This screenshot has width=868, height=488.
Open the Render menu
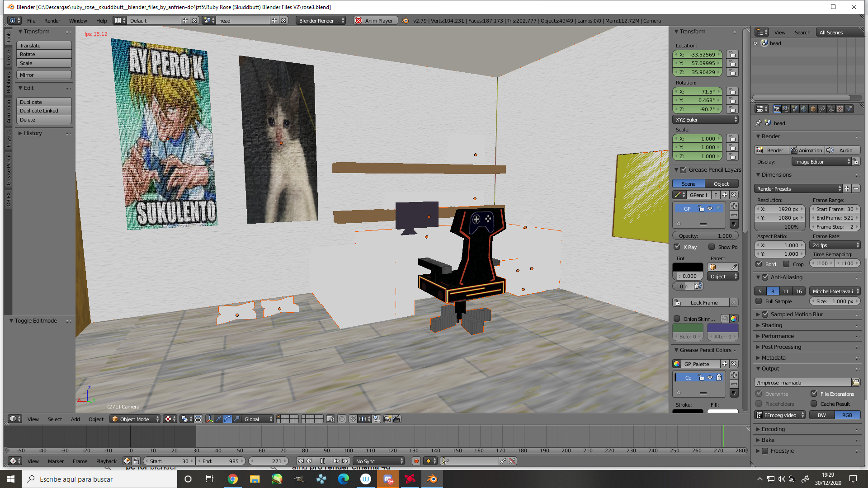coord(52,20)
